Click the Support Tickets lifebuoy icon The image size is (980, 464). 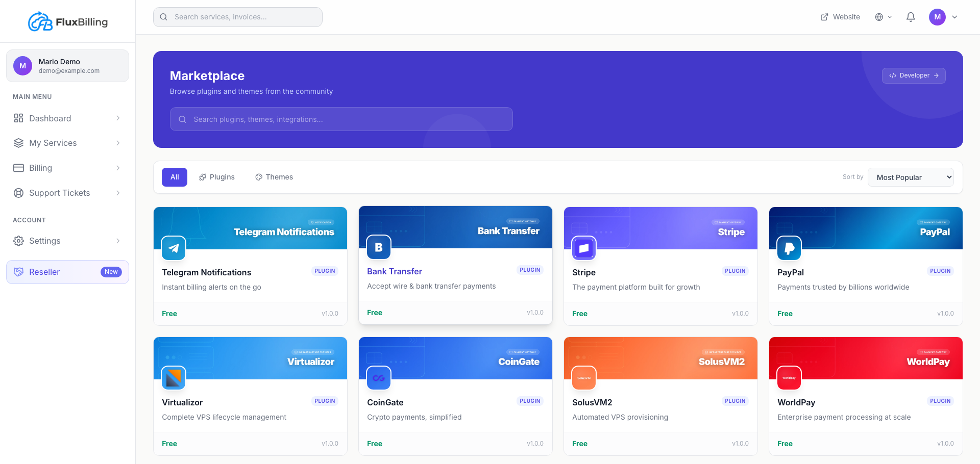(x=18, y=193)
